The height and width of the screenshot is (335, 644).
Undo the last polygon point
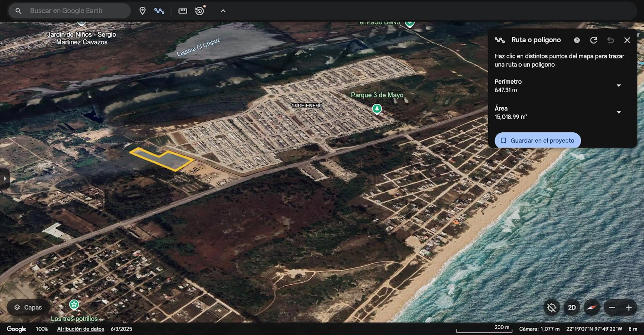click(610, 40)
